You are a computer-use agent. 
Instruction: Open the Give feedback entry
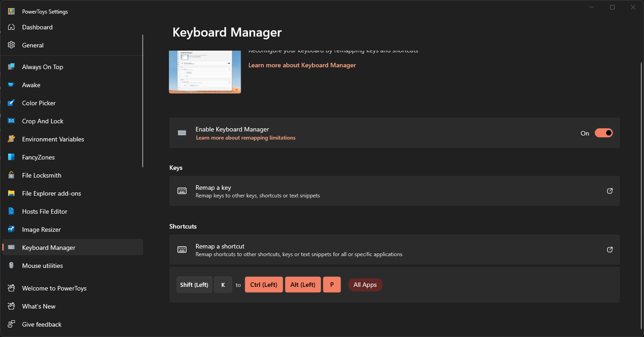click(73, 324)
